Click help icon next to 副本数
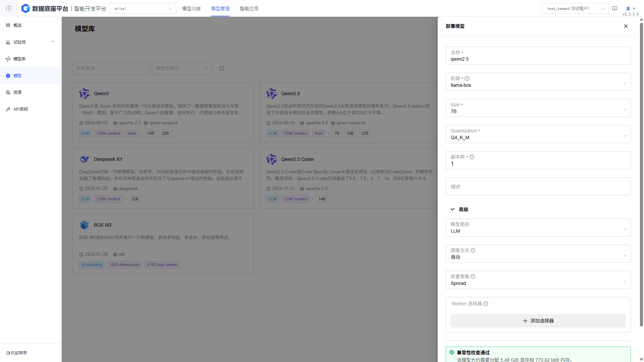This screenshot has width=644, height=362. point(472,157)
